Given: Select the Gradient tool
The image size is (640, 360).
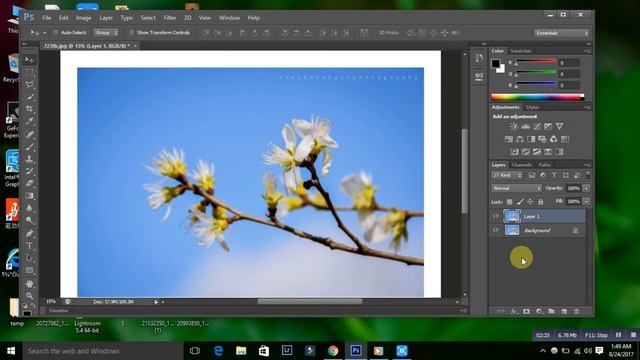Looking at the screenshot, I should pos(29,196).
